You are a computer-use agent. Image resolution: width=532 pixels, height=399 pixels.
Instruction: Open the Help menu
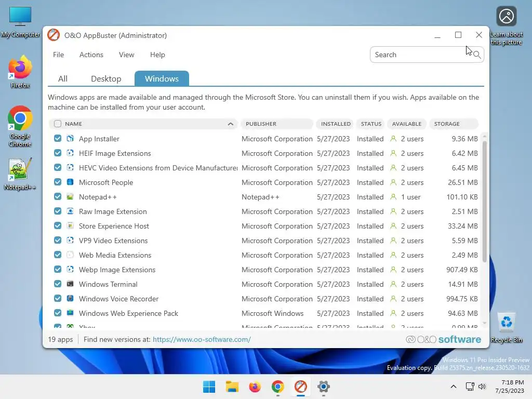(157, 55)
